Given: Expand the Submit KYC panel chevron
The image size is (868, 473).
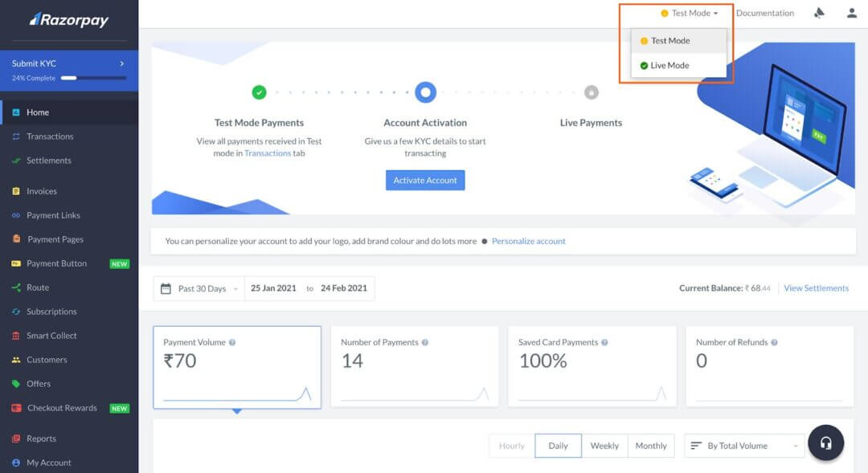Looking at the screenshot, I should coord(122,63).
